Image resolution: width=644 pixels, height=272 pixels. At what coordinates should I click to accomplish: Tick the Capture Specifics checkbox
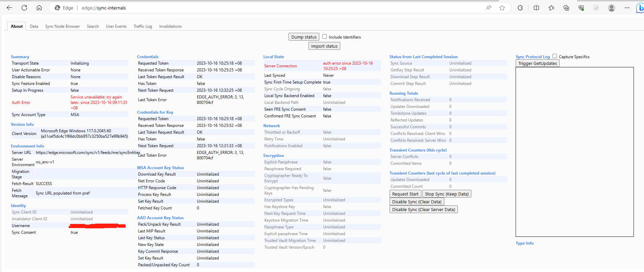point(554,56)
